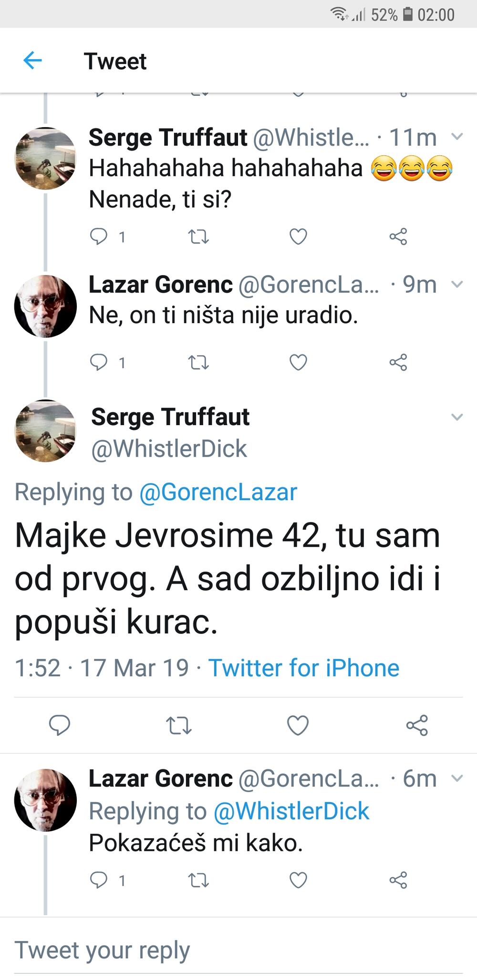Share 'Ne, on ti ništa nije uradio' tweet
The width and height of the screenshot is (477, 980).
point(398,362)
